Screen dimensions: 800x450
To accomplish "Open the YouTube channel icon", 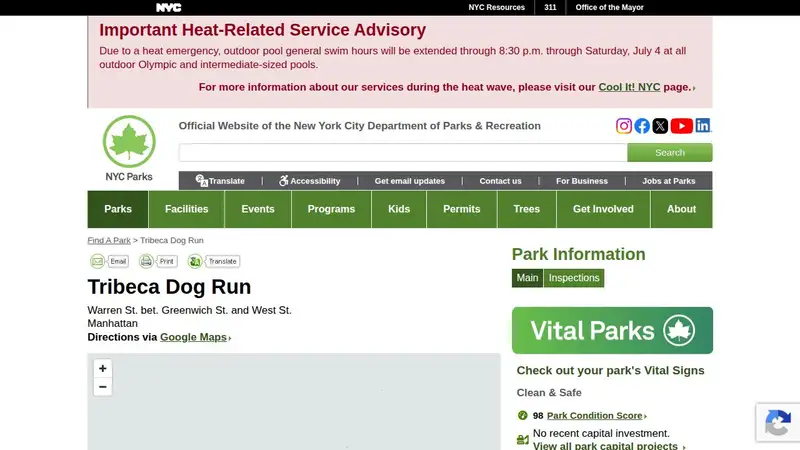I will 682,126.
